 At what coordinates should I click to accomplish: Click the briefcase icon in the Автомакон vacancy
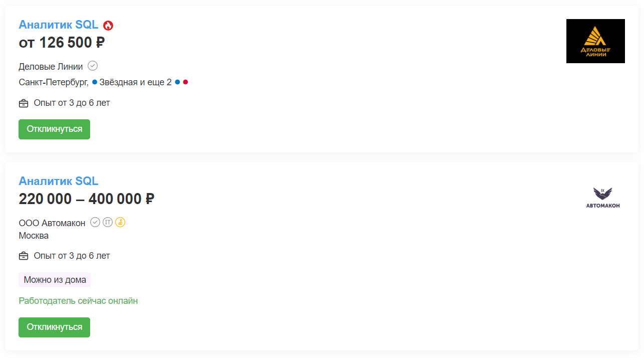[x=24, y=256]
